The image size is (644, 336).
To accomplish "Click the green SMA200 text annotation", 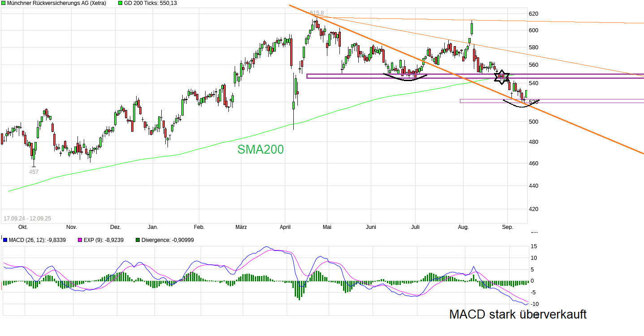I will click(260, 150).
